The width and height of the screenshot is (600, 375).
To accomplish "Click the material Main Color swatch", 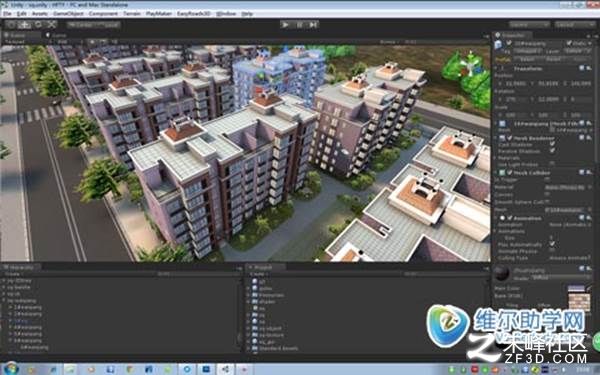I will [576, 288].
